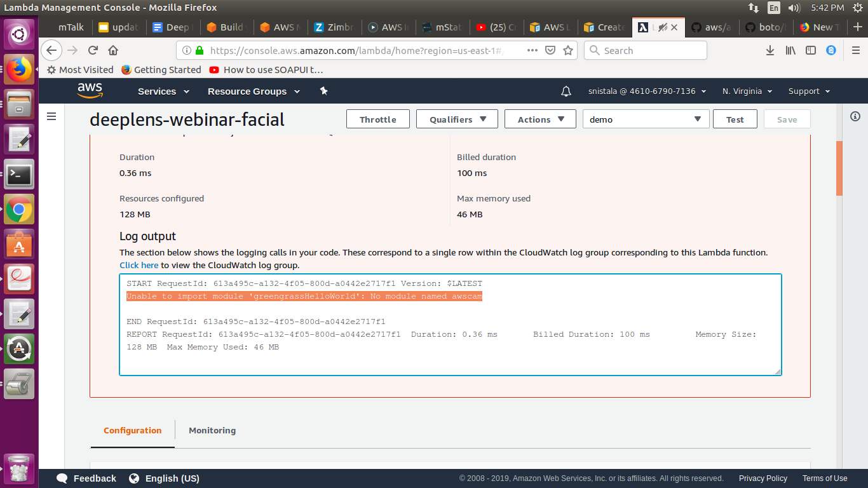Open the Qualifiers dropdown
868x488 pixels.
pyautogui.click(x=458, y=119)
